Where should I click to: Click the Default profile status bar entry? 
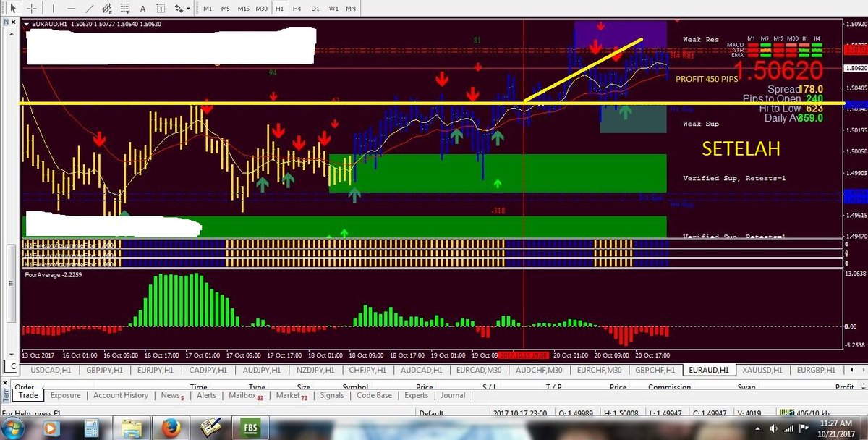coord(431,414)
